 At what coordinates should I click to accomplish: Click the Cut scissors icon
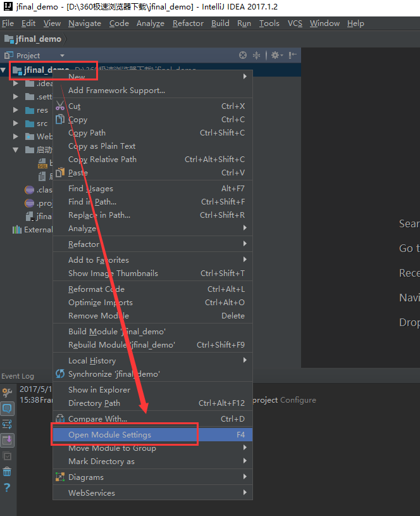[60, 106]
